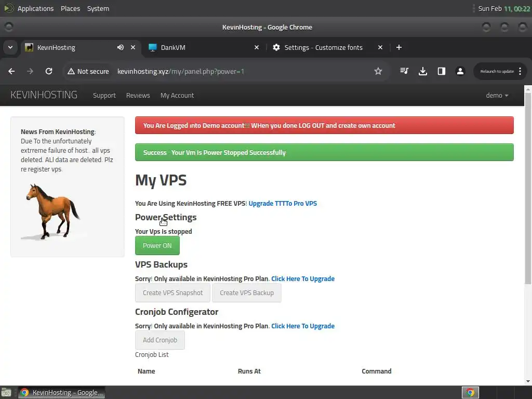Click the 'My VPS' heading
The height and width of the screenshot is (399, 532).
(x=161, y=180)
